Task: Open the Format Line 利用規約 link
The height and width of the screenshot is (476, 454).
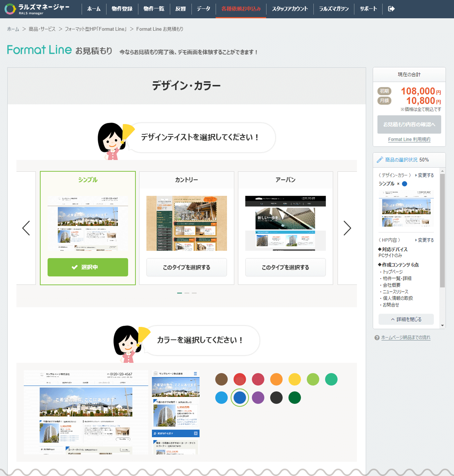Action: (409, 139)
